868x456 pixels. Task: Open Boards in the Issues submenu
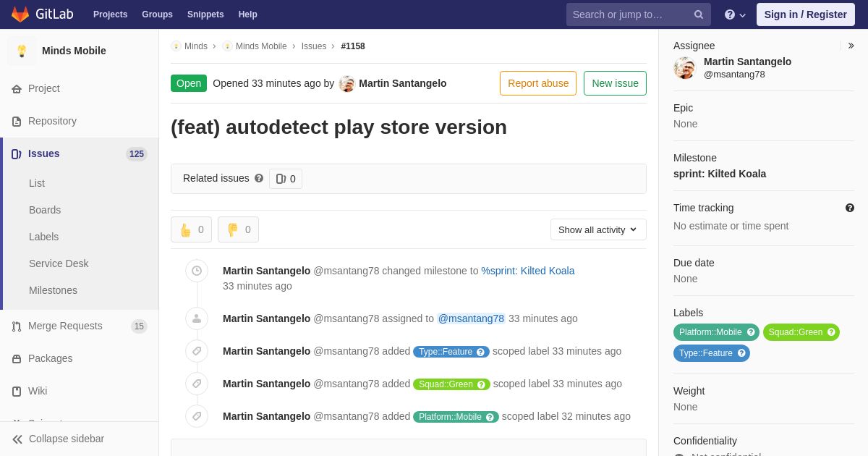tap(45, 210)
